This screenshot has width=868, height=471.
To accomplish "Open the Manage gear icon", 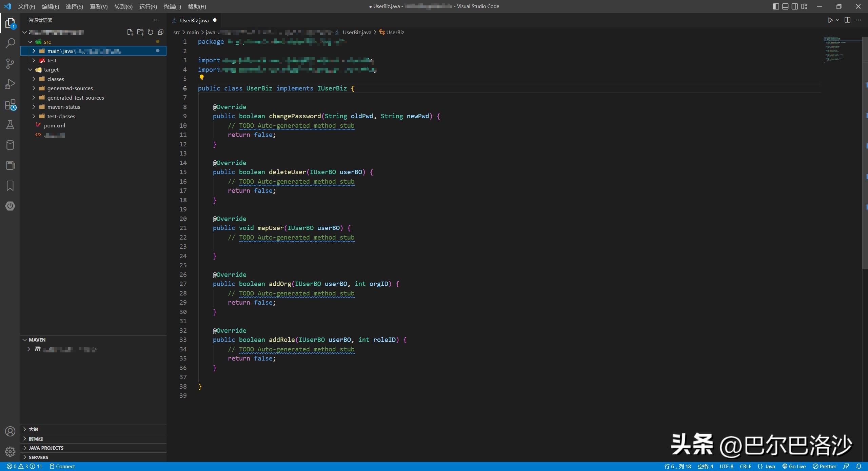I will [x=10, y=452].
